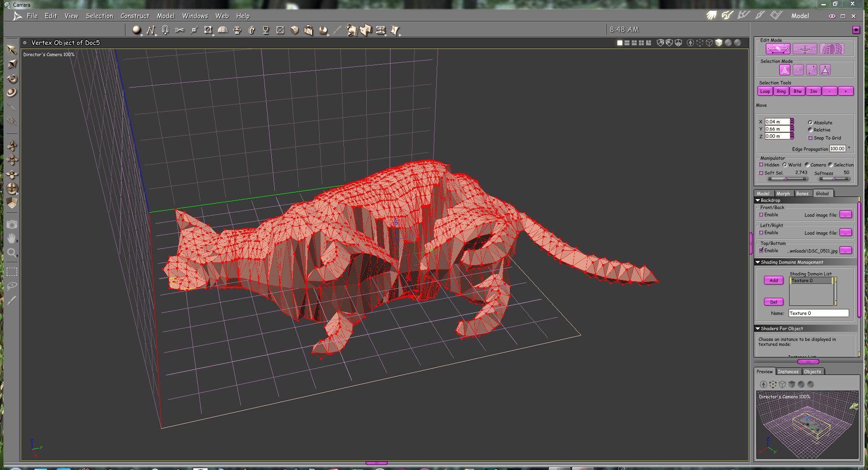Image resolution: width=868 pixels, height=470 pixels.
Task: Adjust the Softness slider
Action: point(833,178)
